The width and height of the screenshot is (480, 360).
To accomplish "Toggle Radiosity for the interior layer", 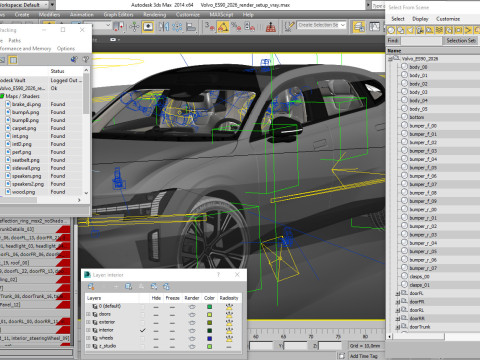I will [229, 330].
